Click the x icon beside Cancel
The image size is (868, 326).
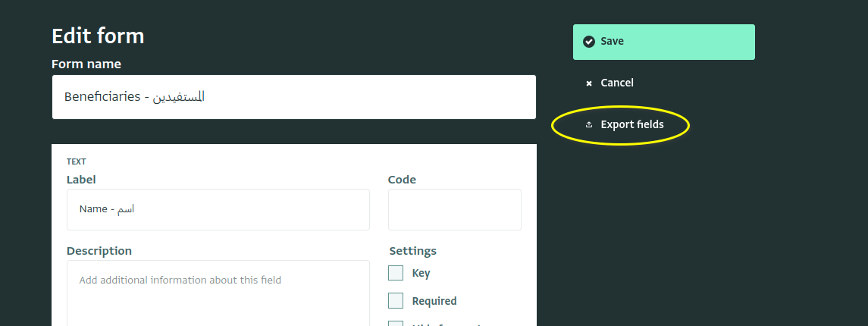point(589,83)
